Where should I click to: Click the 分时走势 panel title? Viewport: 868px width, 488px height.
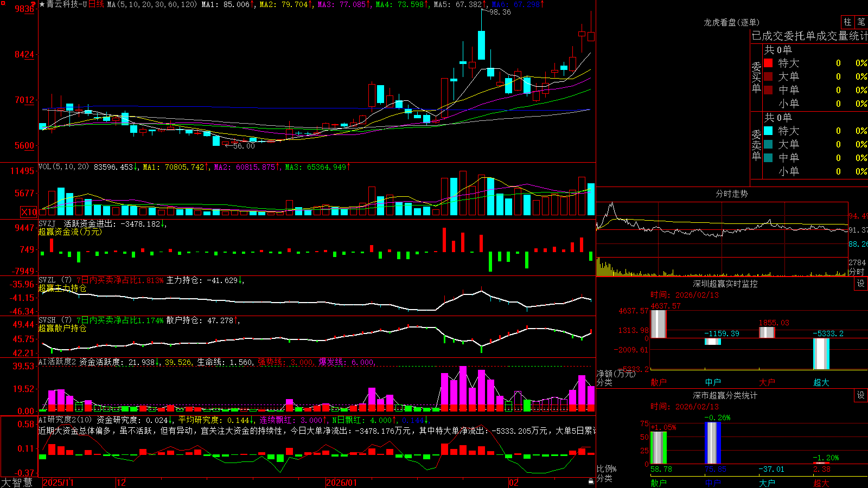[x=732, y=194]
